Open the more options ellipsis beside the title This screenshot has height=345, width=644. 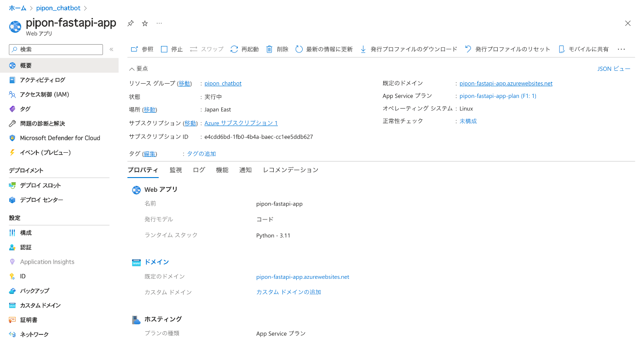(159, 23)
